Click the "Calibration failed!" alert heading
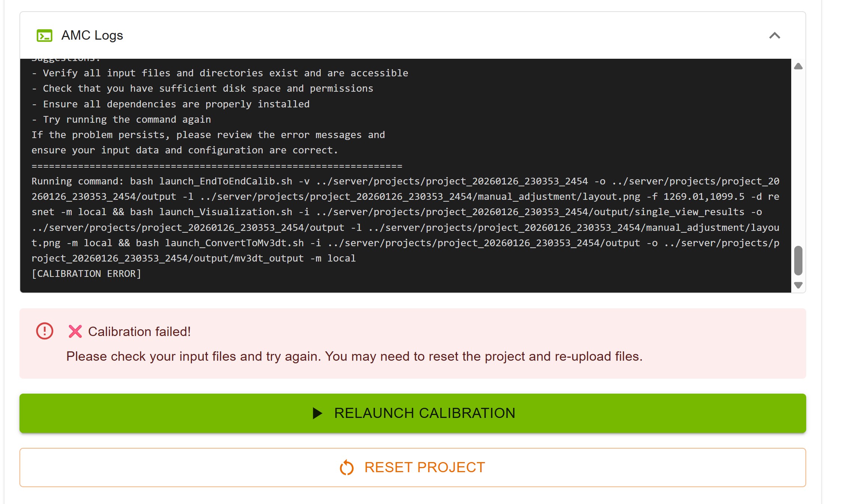Screen dimensions: 841x504 pyautogui.click(x=139, y=332)
